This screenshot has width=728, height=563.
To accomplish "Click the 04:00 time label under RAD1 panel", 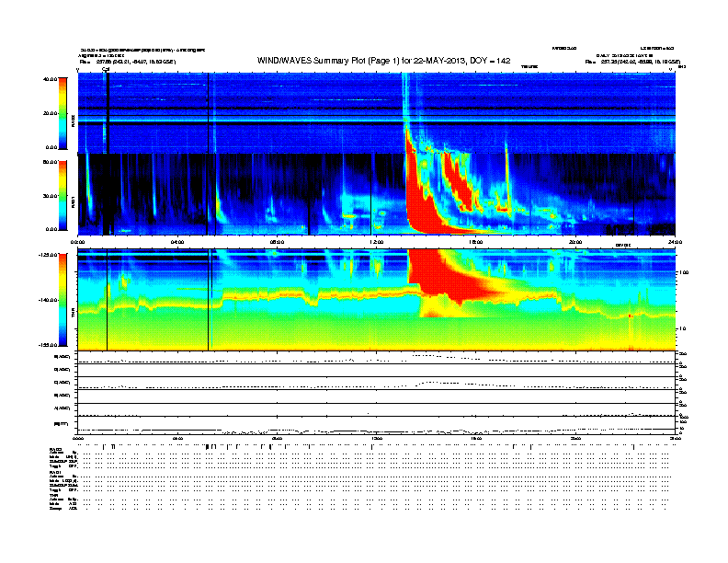I will point(177,242).
